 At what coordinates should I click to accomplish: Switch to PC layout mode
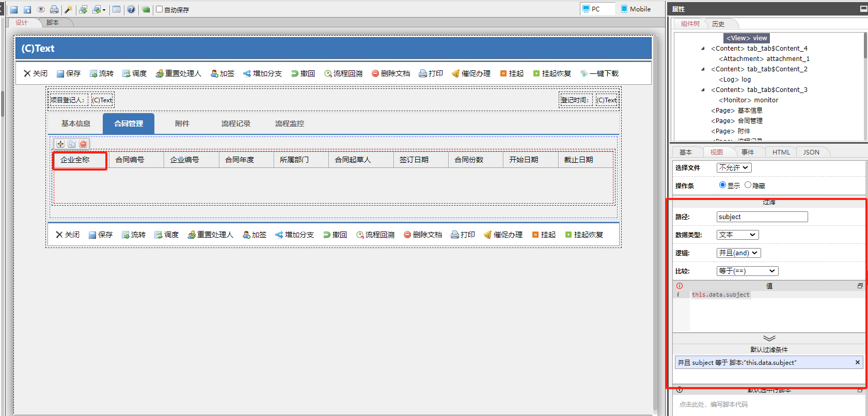coord(598,9)
